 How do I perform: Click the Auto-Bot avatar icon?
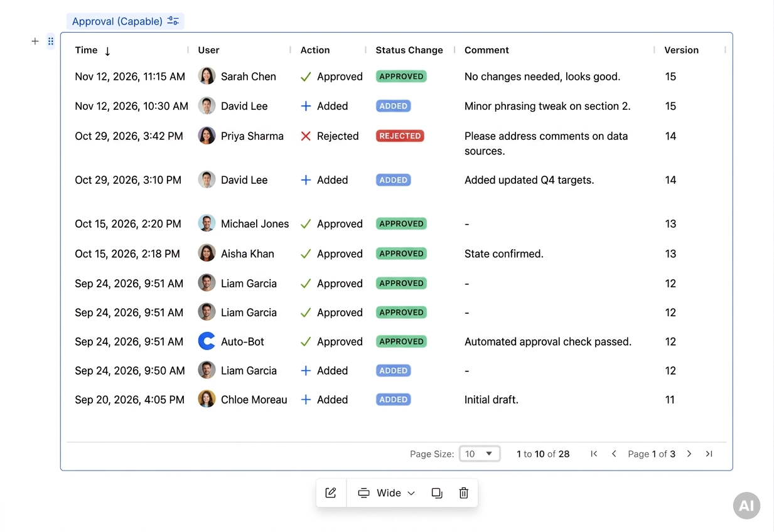point(207,341)
